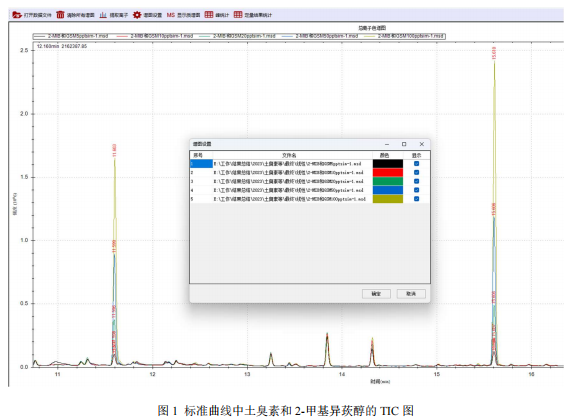Click the quantitative result statistics table icon
This screenshot has height=417, width=570.
coord(238,15)
